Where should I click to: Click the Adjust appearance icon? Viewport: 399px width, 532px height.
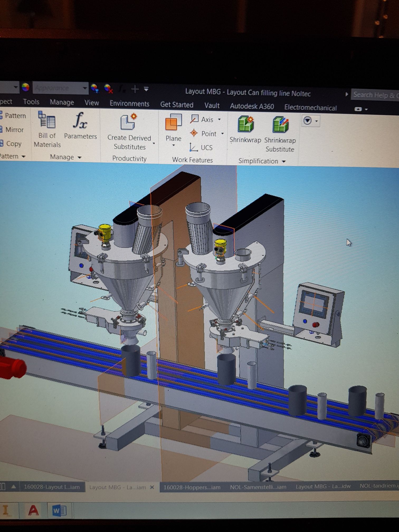pyautogui.click(x=95, y=88)
